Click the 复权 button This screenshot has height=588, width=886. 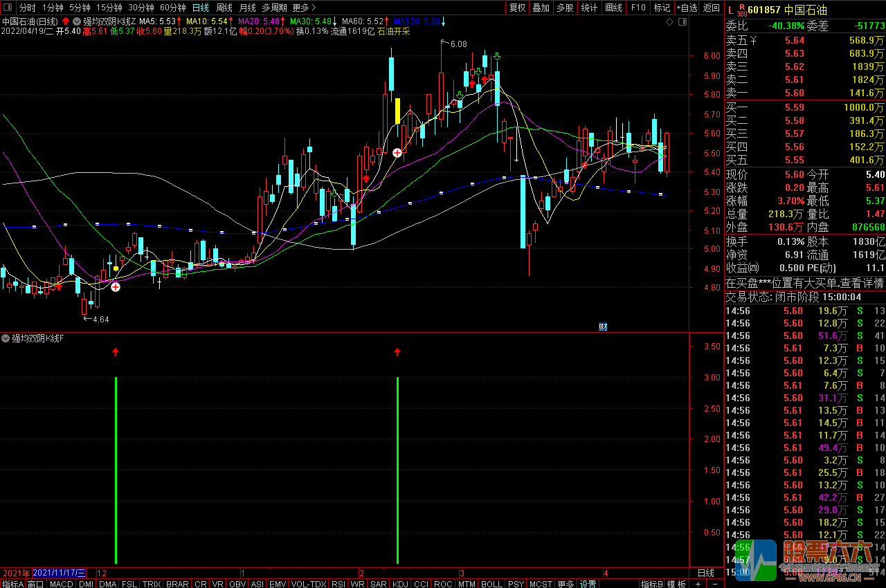click(517, 8)
